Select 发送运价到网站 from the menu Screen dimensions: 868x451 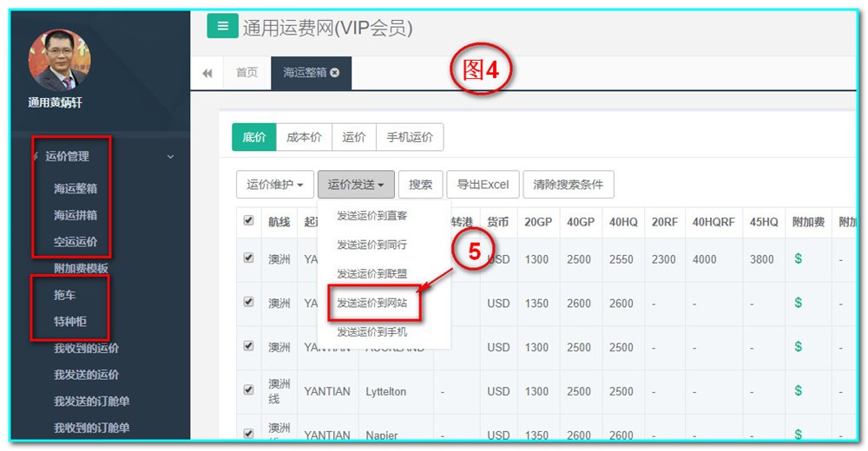(372, 304)
